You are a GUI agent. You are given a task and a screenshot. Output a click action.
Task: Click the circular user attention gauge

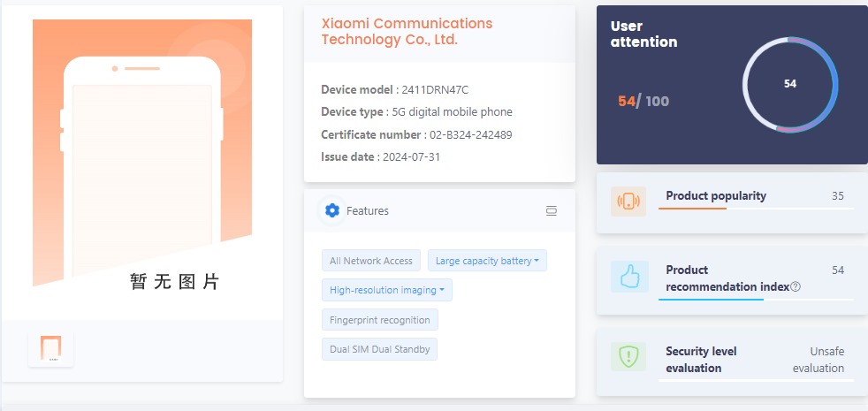click(790, 84)
